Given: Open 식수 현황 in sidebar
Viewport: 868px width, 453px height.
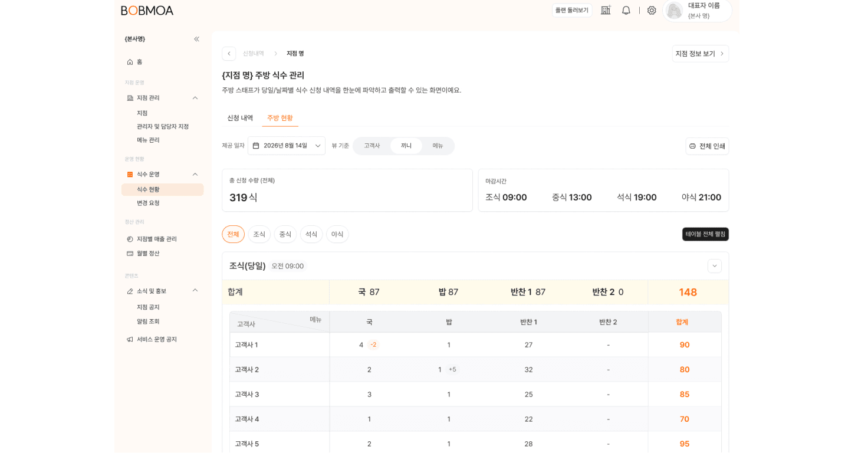Looking at the screenshot, I should point(162,189).
